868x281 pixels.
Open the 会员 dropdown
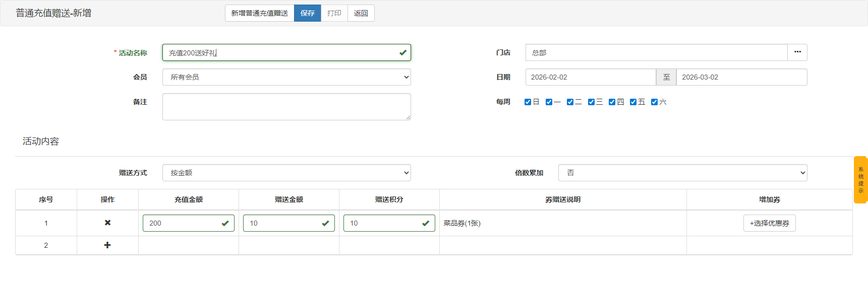point(286,77)
